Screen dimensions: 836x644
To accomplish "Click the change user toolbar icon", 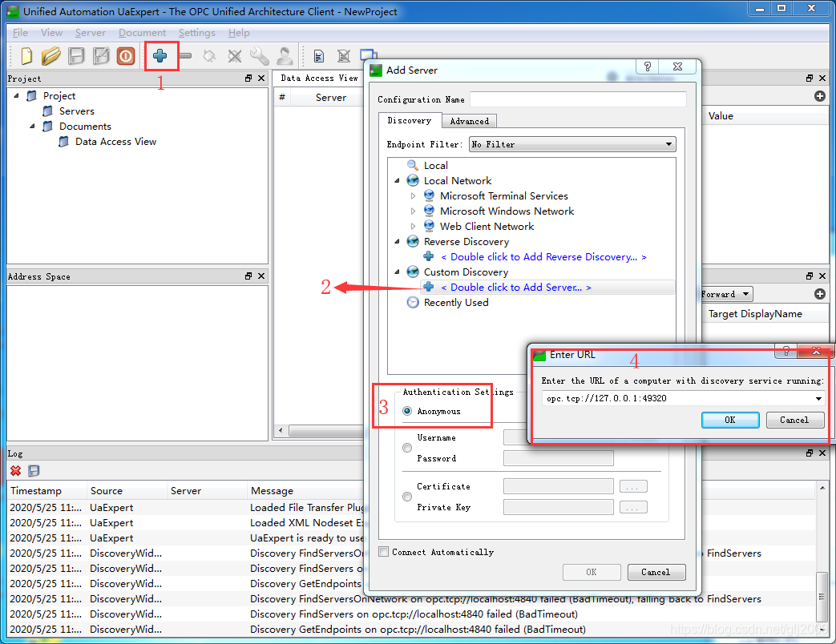I will point(285,55).
